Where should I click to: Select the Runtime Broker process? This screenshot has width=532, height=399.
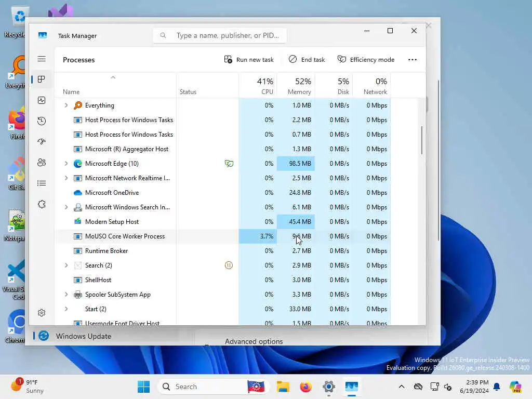[222, 251]
